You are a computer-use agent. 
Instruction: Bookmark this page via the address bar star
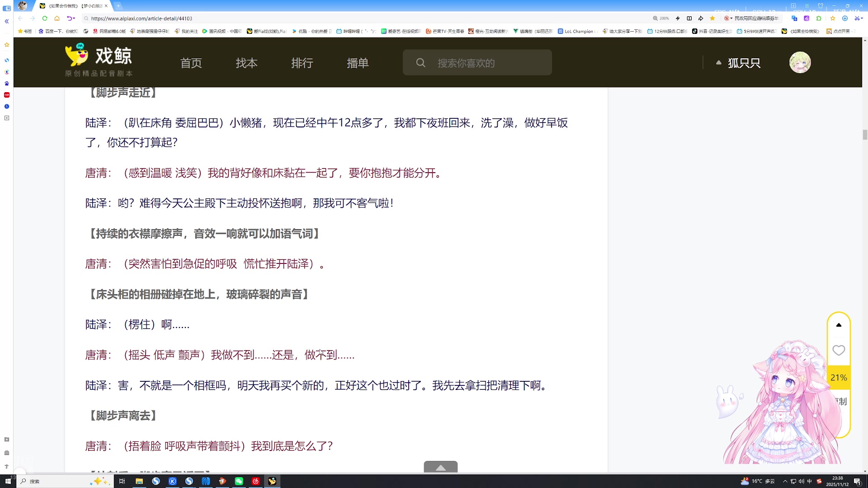(713, 19)
